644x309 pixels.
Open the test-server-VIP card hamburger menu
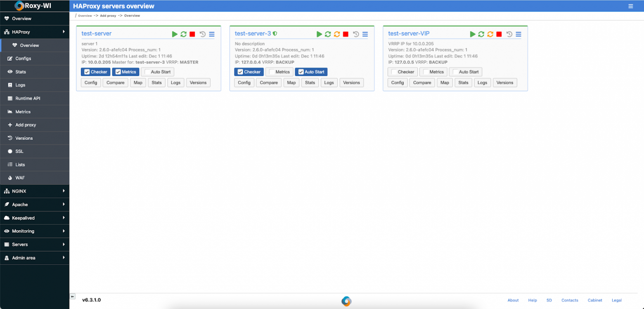(519, 34)
